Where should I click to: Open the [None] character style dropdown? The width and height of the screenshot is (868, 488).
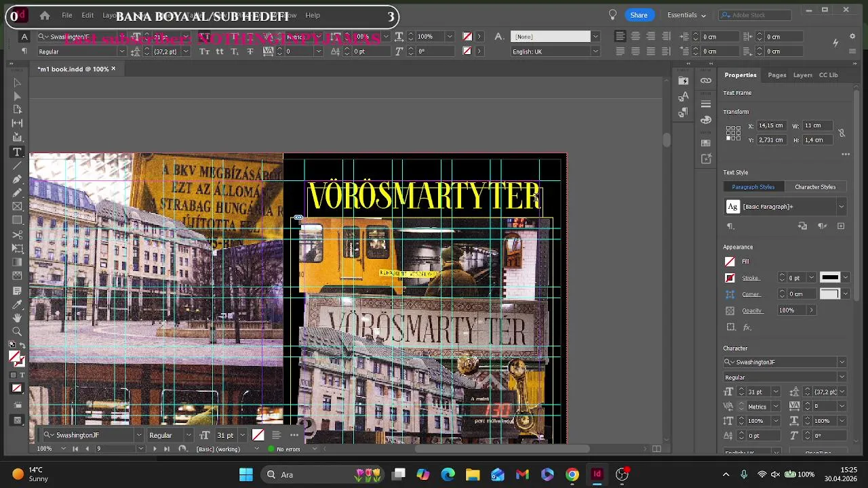595,37
